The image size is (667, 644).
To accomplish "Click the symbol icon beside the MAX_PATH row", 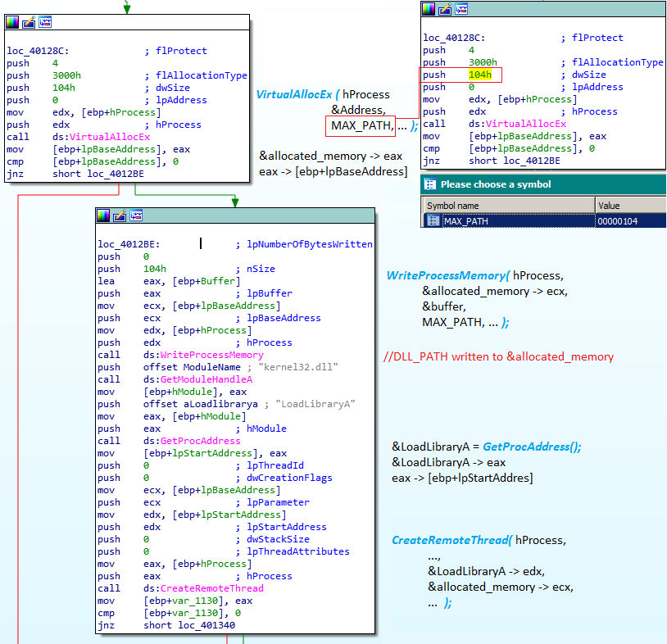I will click(433, 220).
